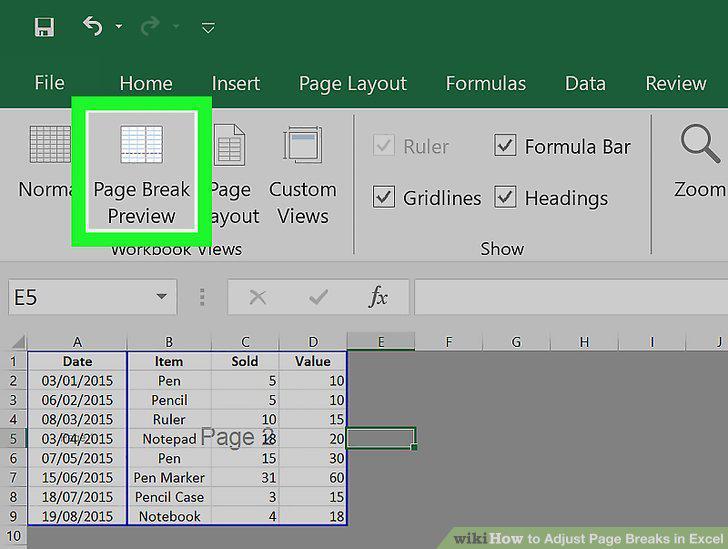Select column H header
728x549 pixels.
(x=584, y=342)
